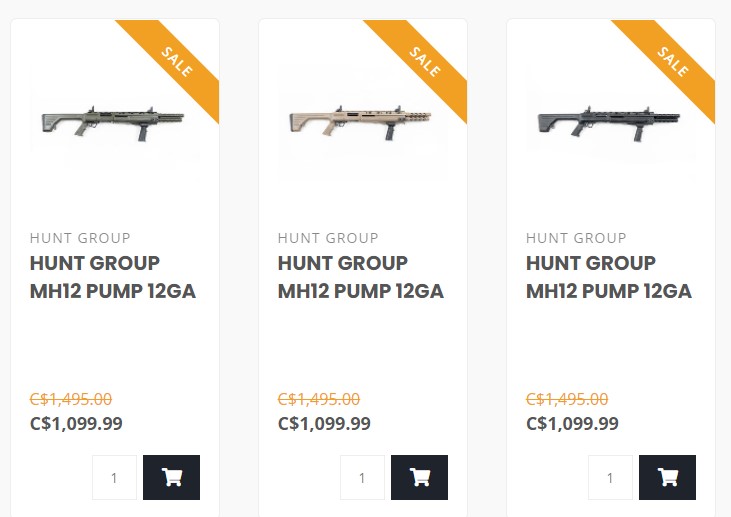Screen dimensions: 731x517
Task: Click the crossed-out C$1,495.00 price for the black shotgun
Action: [568, 399]
